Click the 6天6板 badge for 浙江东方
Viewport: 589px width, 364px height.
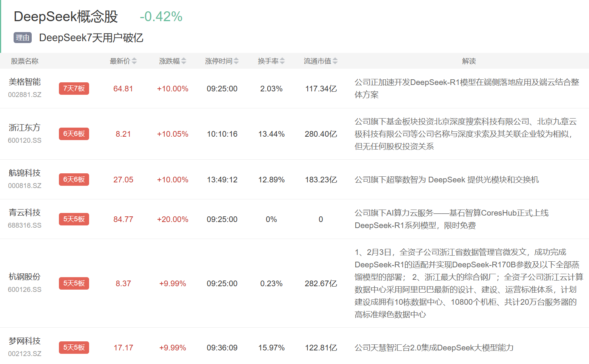[74, 134]
